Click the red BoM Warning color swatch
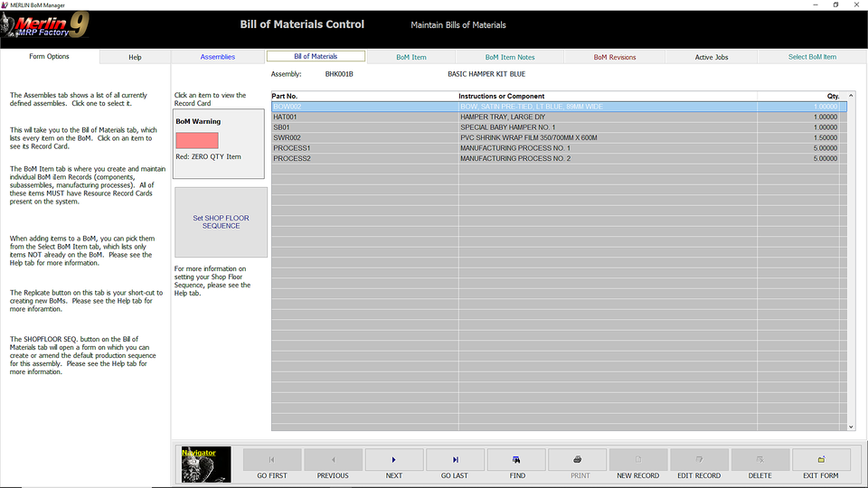Viewport: 868px width, 488px height. click(197, 141)
